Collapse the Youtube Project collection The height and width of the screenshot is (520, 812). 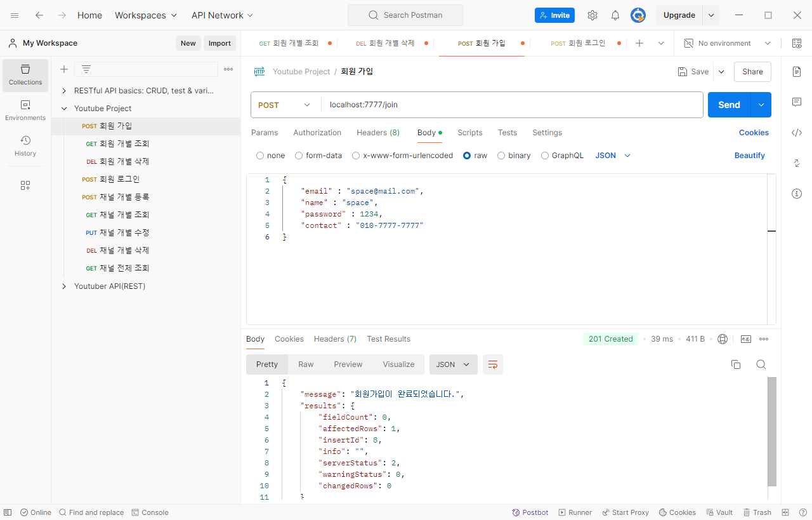pyautogui.click(x=63, y=109)
